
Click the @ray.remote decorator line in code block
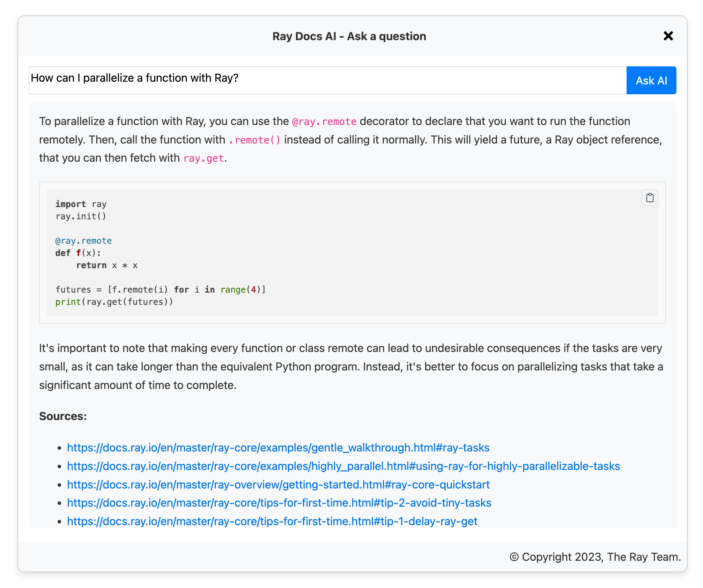84,241
